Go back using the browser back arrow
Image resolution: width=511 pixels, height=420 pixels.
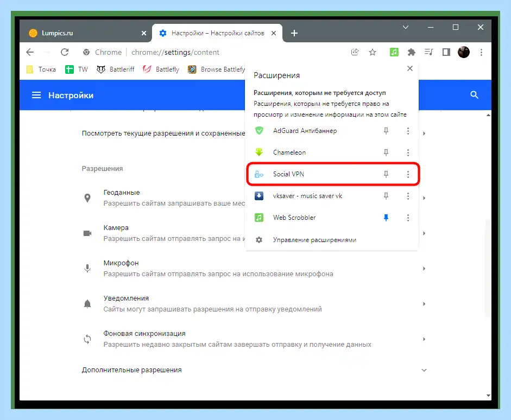click(30, 52)
